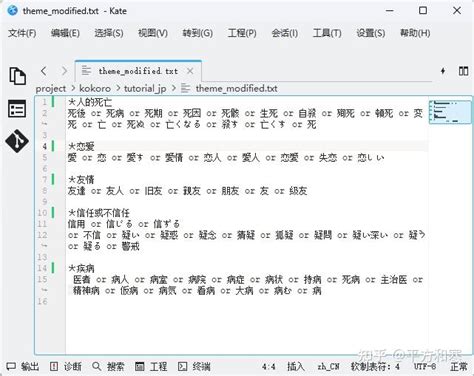Go to previous tab using back arrow
This screenshot has height=376, width=474.
click(x=44, y=71)
